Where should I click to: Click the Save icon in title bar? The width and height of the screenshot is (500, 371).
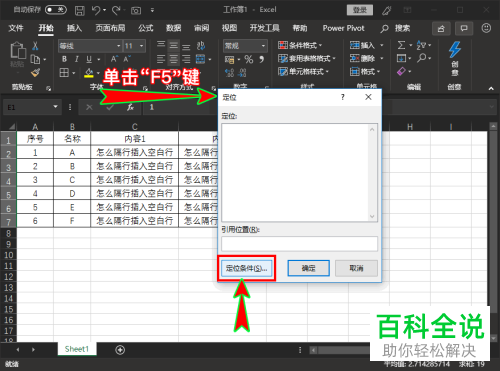click(79, 10)
